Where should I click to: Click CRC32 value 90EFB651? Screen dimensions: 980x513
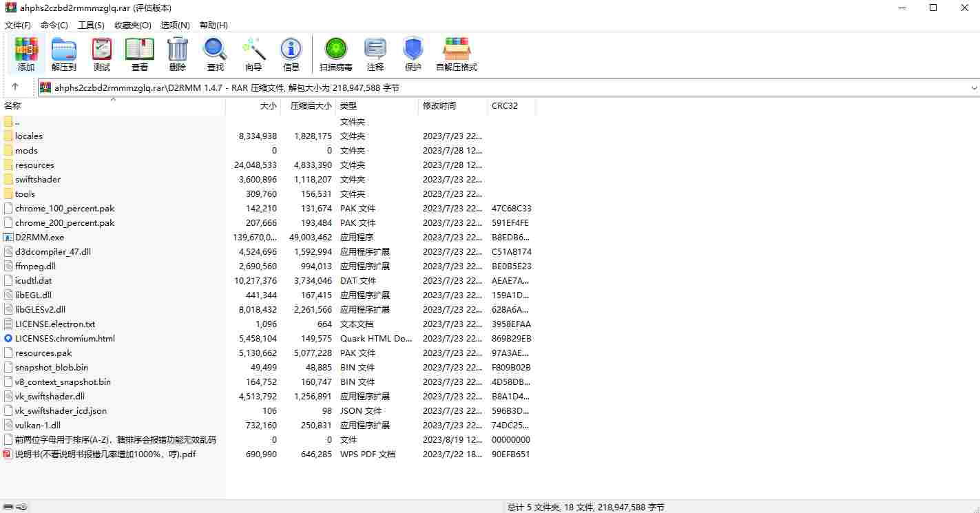(x=511, y=454)
